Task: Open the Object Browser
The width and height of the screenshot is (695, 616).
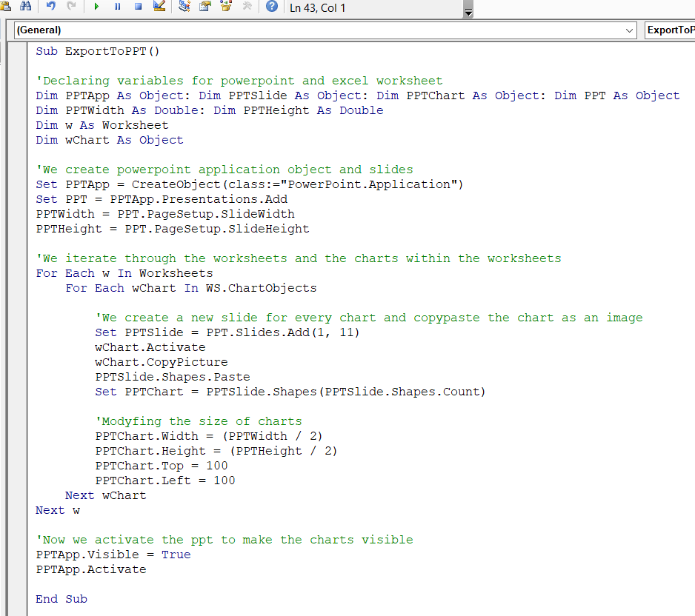Action: [x=226, y=7]
